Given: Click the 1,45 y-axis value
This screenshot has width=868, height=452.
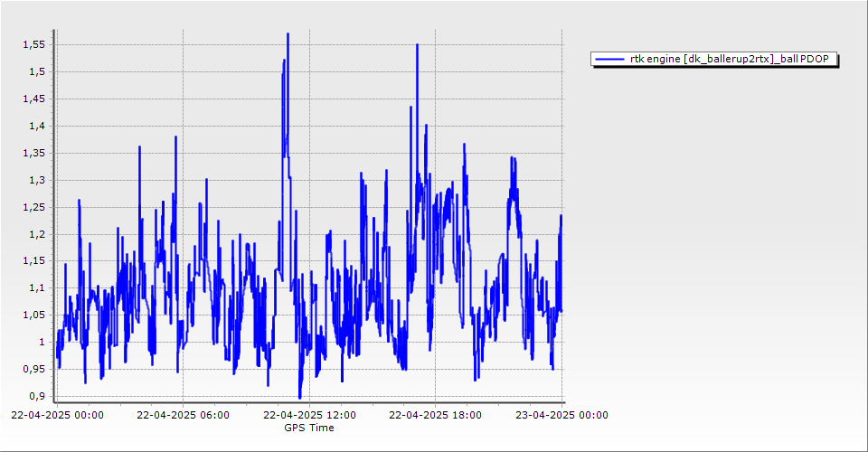Looking at the screenshot, I should tap(33, 99).
